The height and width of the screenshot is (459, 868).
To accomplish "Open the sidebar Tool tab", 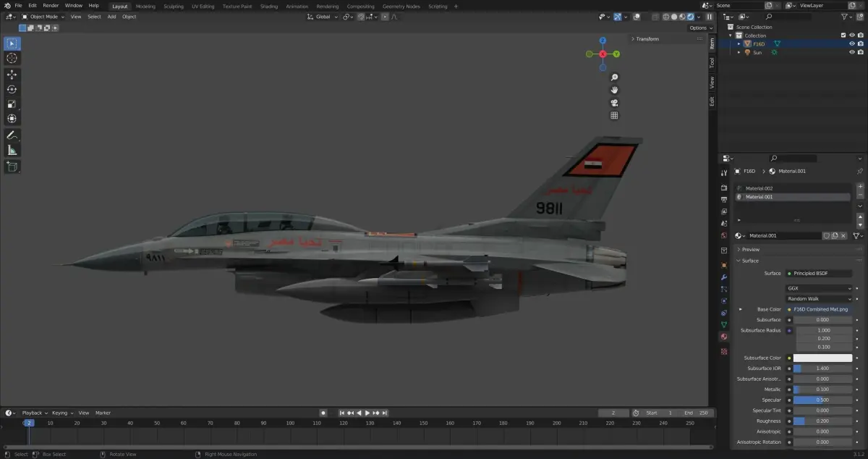I will 712,63.
